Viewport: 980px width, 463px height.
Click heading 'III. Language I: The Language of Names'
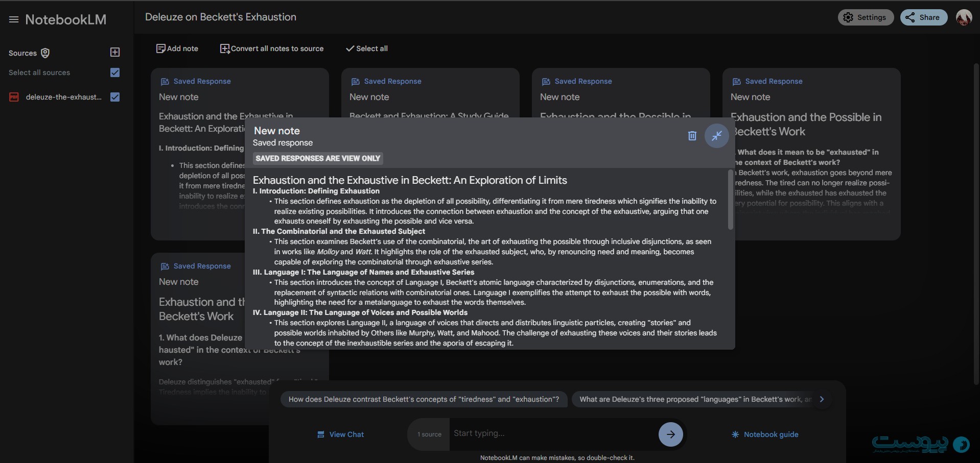pyautogui.click(x=364, y=272)
